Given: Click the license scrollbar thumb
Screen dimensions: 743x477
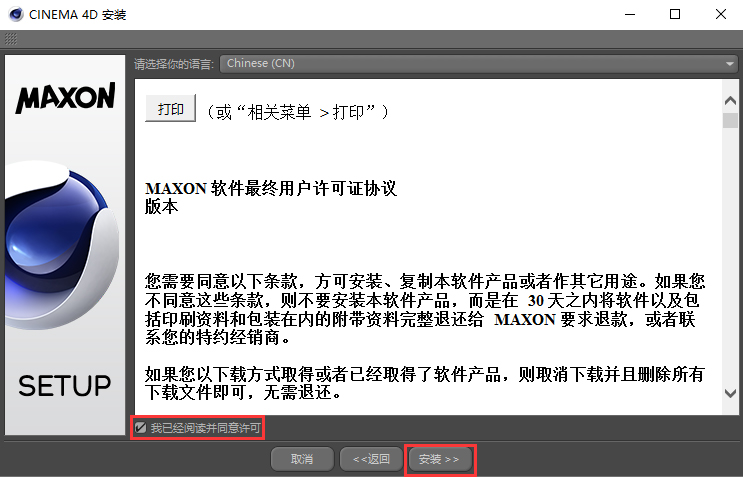Looking at the screenshot, I should (x=730, y=120).
